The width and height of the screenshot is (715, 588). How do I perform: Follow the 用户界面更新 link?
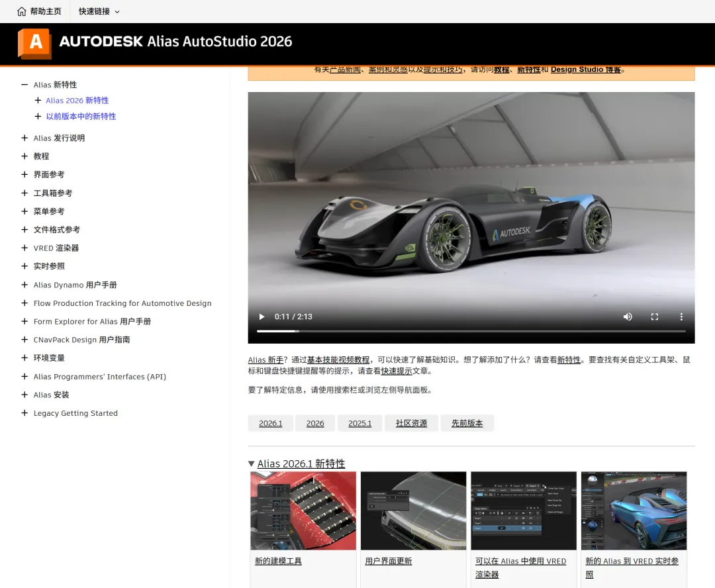tap(389, 561)
